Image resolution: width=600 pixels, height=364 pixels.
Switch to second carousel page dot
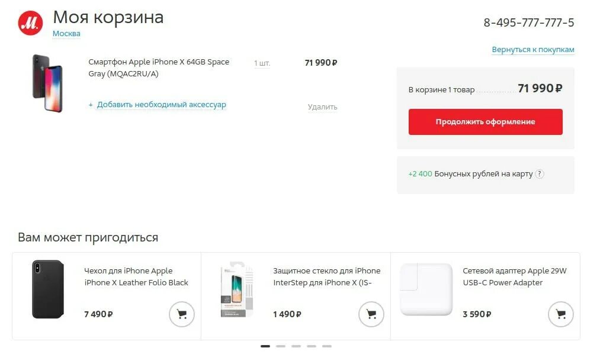tap(281, 346)
